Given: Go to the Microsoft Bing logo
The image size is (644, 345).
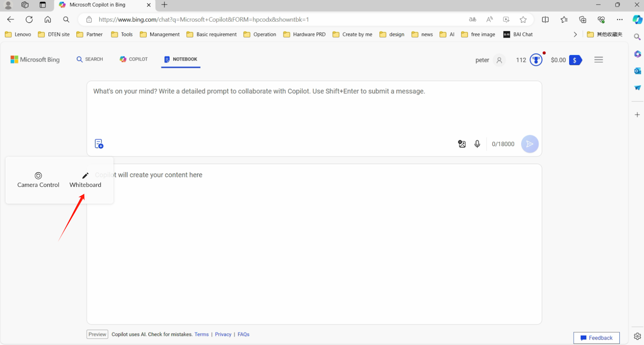Looking at the screenshot, I should point(35,60).
